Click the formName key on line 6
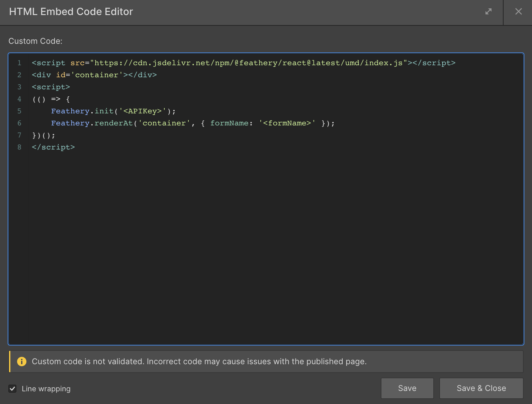 (x=229, y=123)
